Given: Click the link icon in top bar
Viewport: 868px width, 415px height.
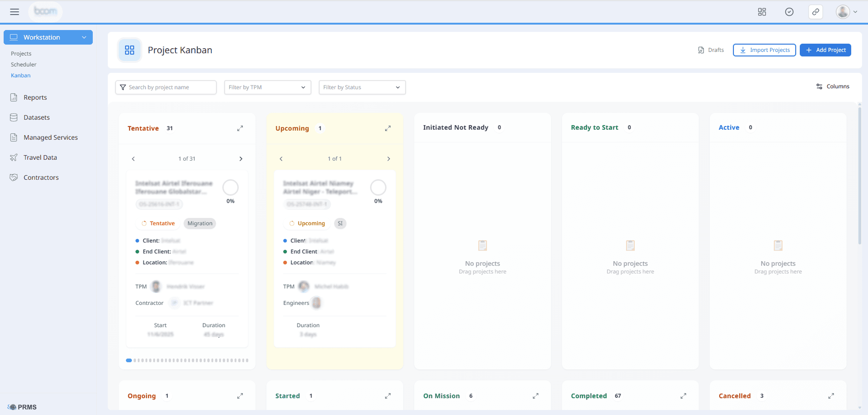Looking at the screenshot, I should click(816, 12).
